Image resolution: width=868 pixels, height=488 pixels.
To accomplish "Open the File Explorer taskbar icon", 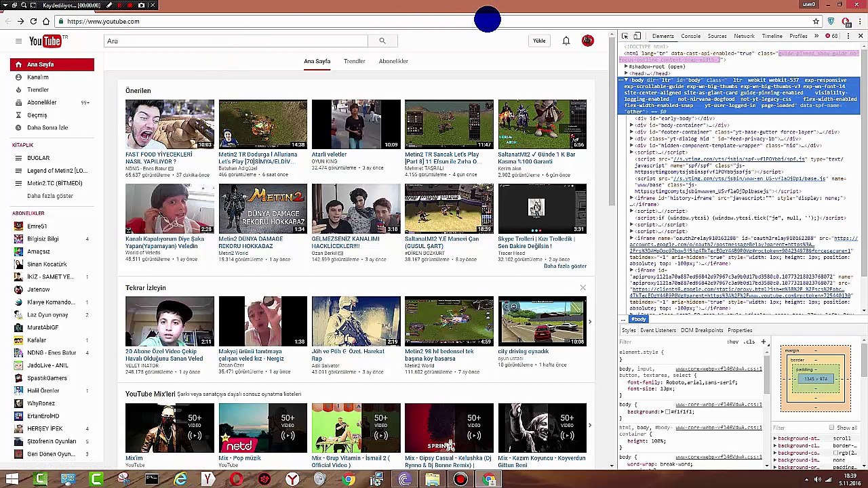I will (x=432, y=480).
